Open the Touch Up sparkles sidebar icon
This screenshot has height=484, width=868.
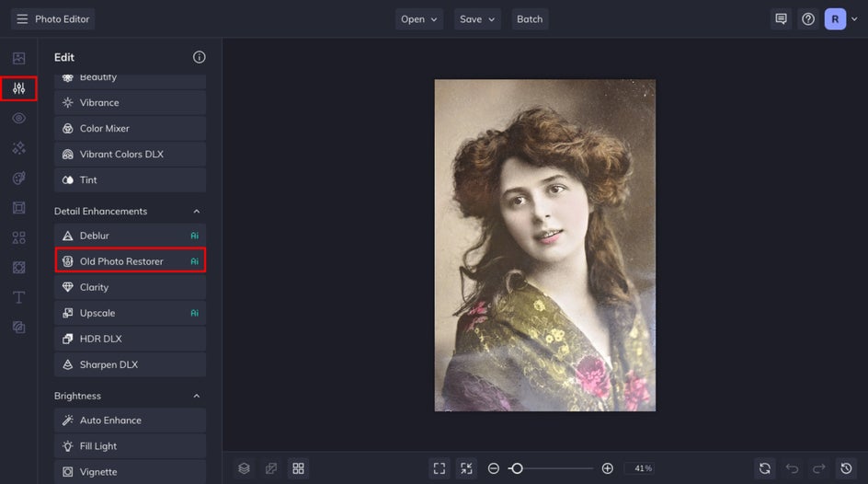[x=18, y=148]
